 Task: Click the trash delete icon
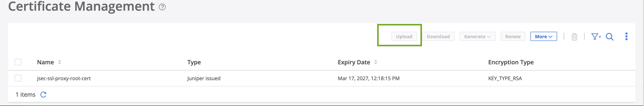coord(574,37)
